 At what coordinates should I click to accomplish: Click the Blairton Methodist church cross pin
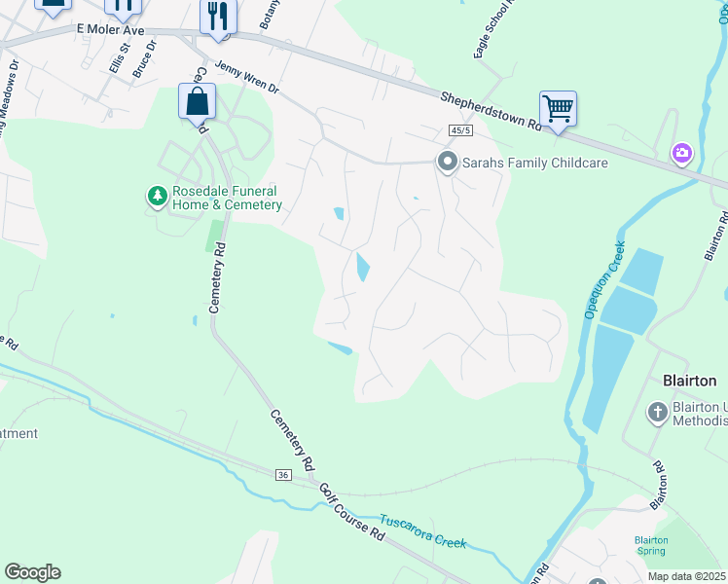657,413
